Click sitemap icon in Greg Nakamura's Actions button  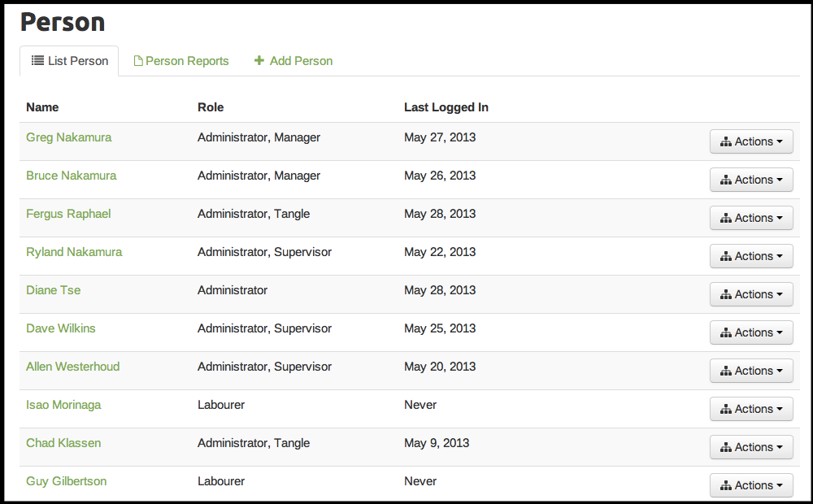coord(726,142)
